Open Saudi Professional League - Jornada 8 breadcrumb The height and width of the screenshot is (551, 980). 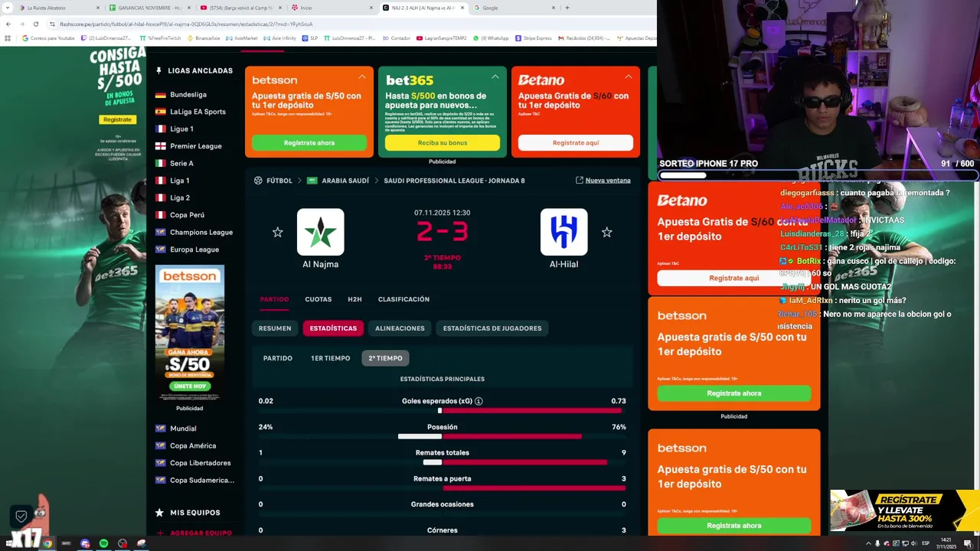pyautogui.click(x=454, y=181)
